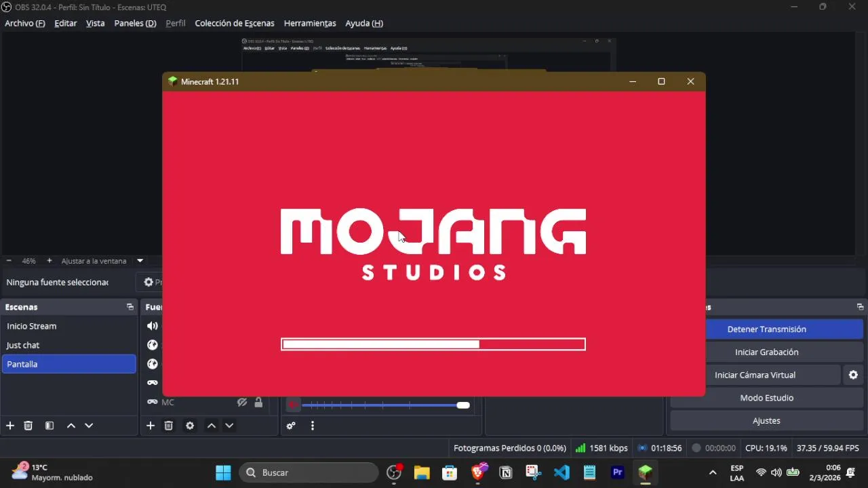Move selected source down in Fuentes
Image resolution: width=868 pixels, height=488 pixels.
click(x=229, y=426)
